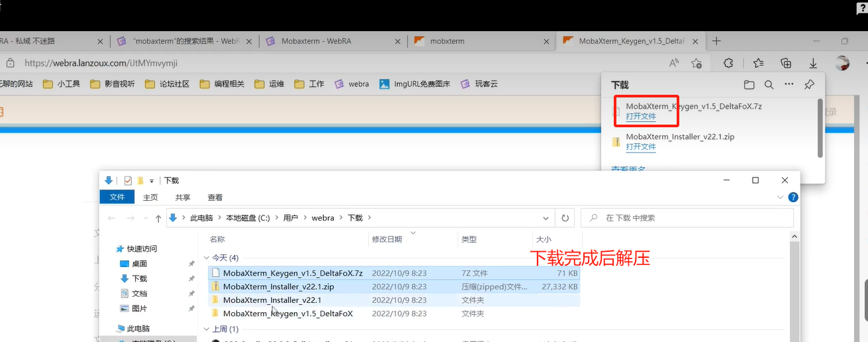Image resolution: width=868 pixels, height=342 pixels.
Task: Select the MobaXterm_Installer_v22.1 folder row
Action: coord(395,300)
